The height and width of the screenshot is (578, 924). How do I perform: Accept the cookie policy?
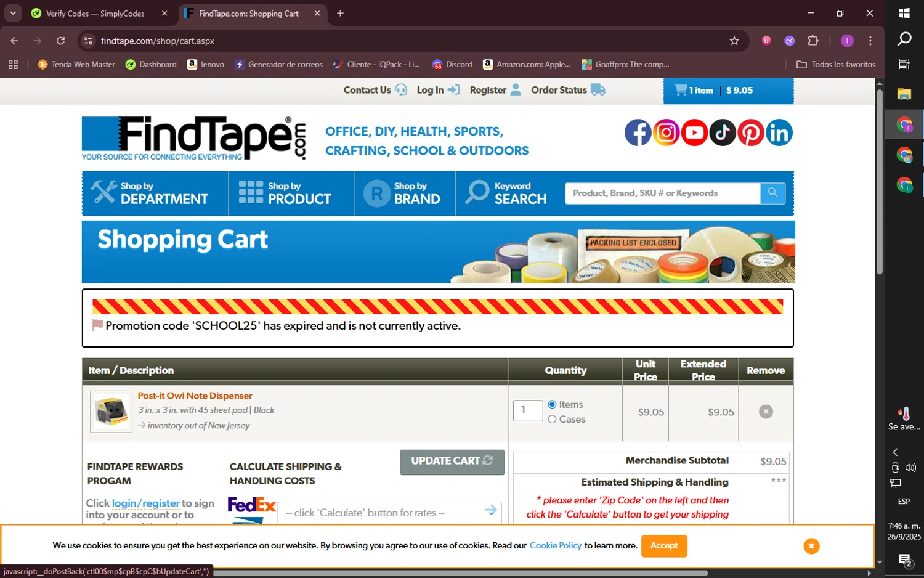pyautogui.click(x=664, y=546)
